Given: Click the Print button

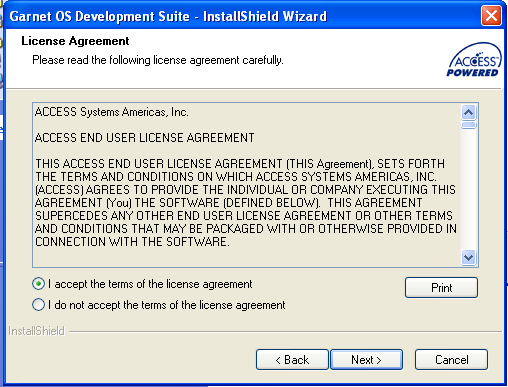Looking at the screenshot, I should (441, 287).
